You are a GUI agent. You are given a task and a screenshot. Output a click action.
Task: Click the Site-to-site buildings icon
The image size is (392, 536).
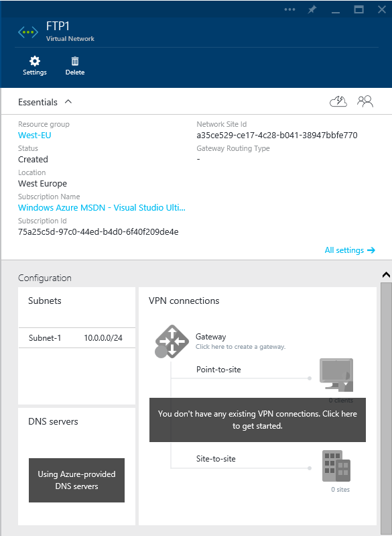pyautogui.click(x=336, y=466)
